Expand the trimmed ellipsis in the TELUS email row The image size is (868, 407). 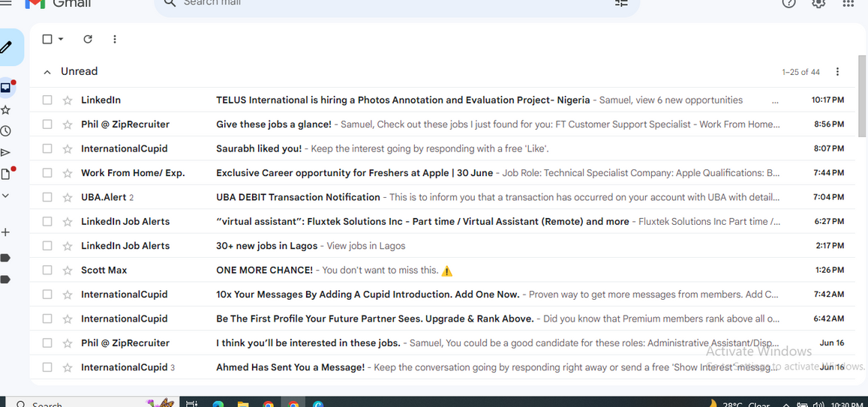point(774,101)
